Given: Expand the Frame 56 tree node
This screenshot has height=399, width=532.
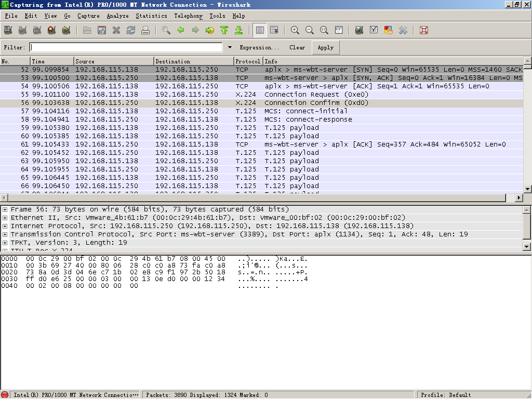Looking at the screenshot, I should (x=5, y=209).
